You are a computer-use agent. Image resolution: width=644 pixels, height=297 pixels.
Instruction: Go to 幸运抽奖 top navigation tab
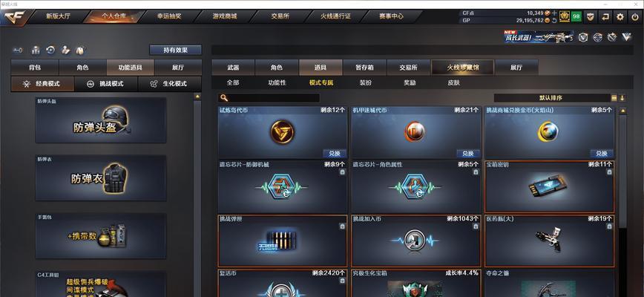[169, 17]
